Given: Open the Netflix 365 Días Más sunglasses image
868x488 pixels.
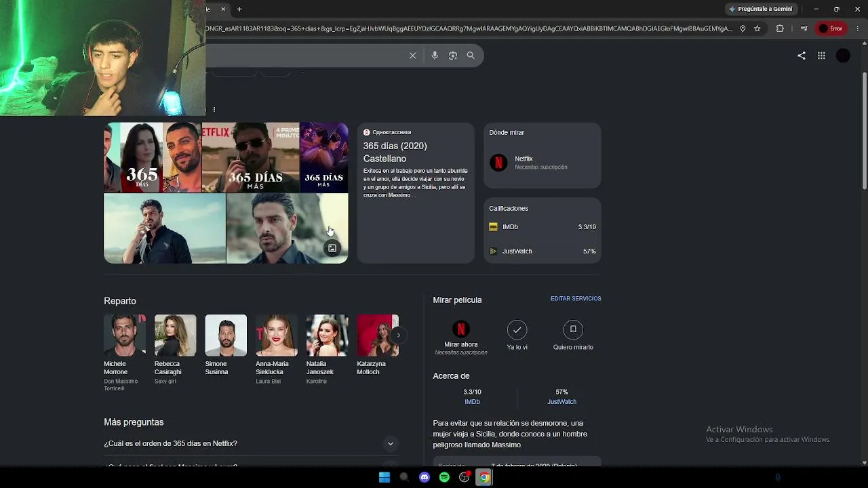Looking at the screenshot, I should tap(251, 157).
